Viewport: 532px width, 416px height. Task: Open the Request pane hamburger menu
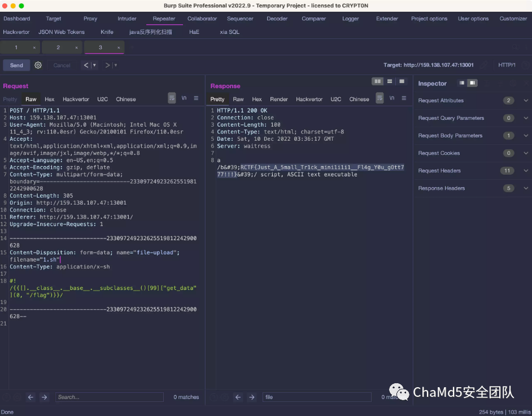click(196, 98)
